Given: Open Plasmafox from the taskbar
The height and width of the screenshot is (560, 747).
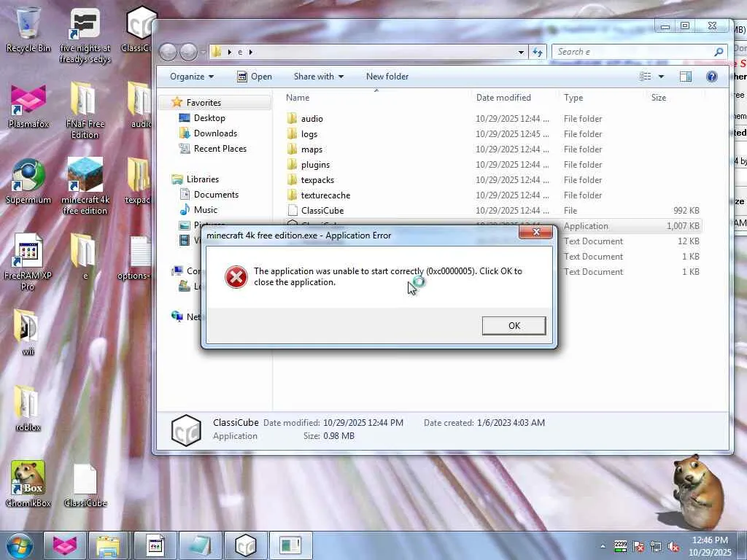Looking at the screenshot, I should 65,545.
